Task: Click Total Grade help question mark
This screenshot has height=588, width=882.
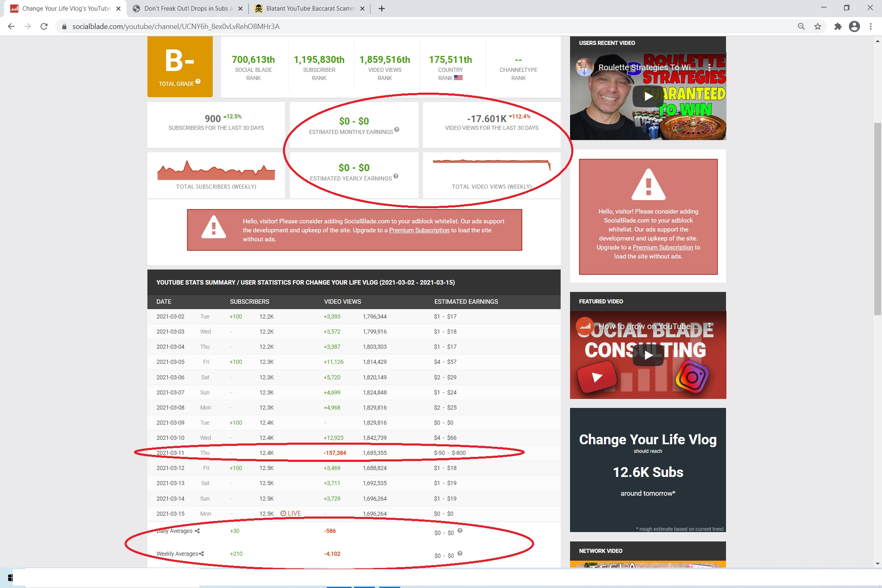Action: click(198, 81)
